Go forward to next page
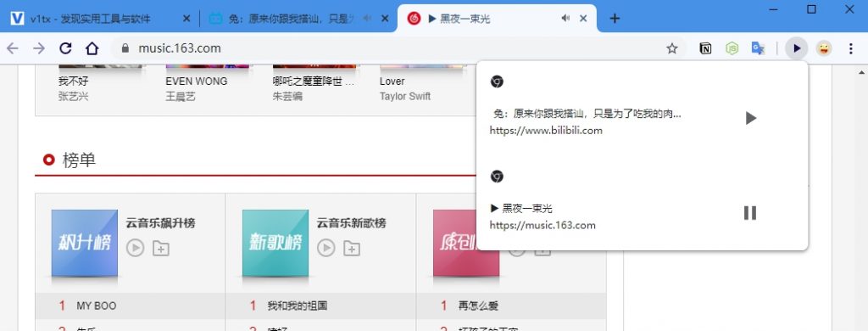This screenshot has width=868, height=331. tap(39, 48)
